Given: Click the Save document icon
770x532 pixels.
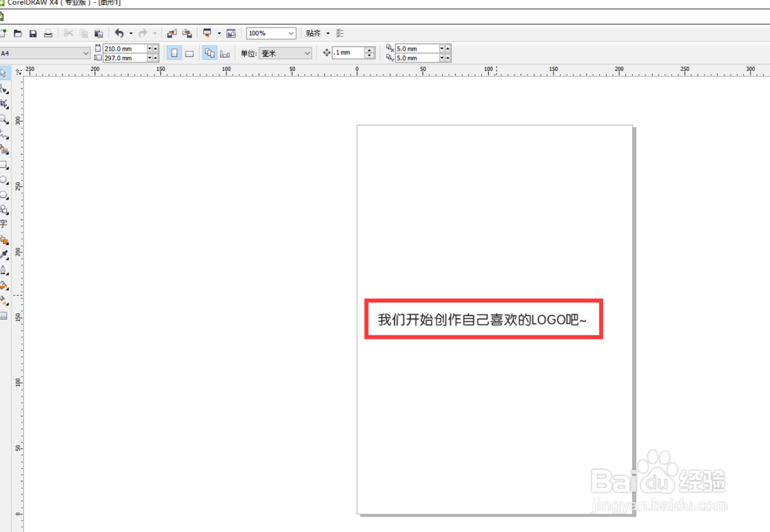Looking at the screenshot, I should [x=32, y=33].
